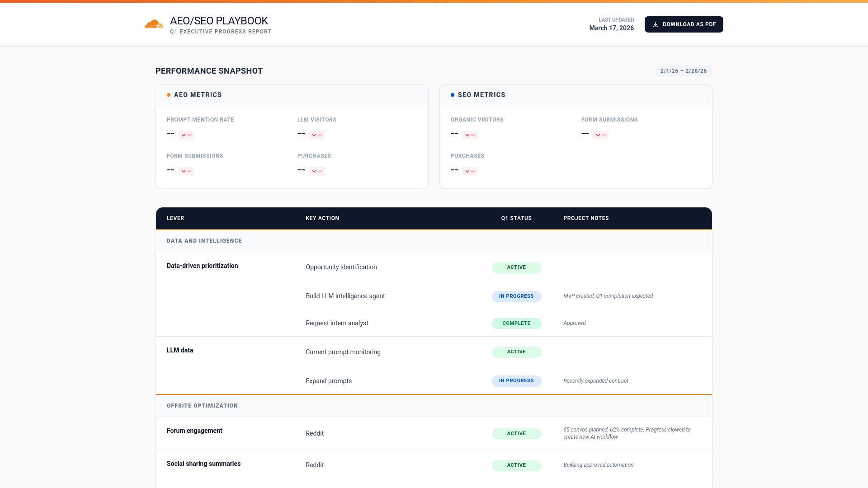The image size is (868, 488).
Task: Click the Cloudflare cloud logo
Action: [x=154, y=24]
